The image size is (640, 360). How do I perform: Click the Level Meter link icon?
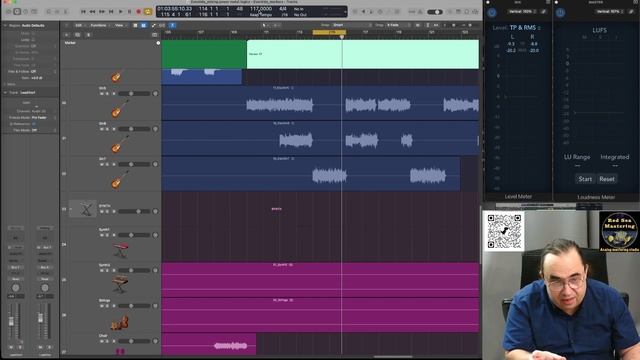tap(544, 11)
